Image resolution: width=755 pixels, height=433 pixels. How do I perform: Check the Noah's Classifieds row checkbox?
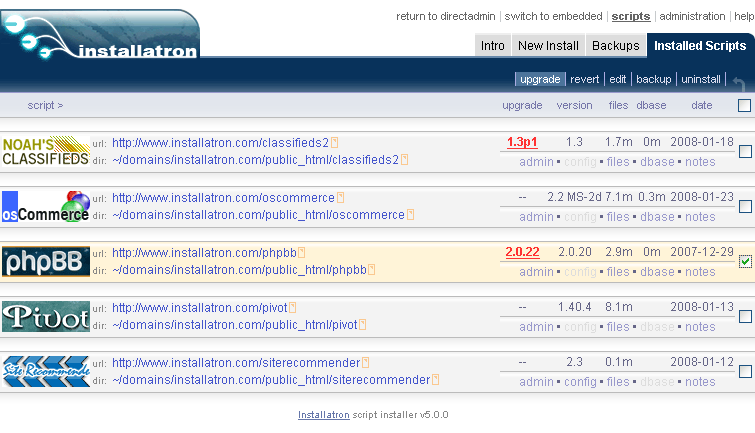[745, 152]
